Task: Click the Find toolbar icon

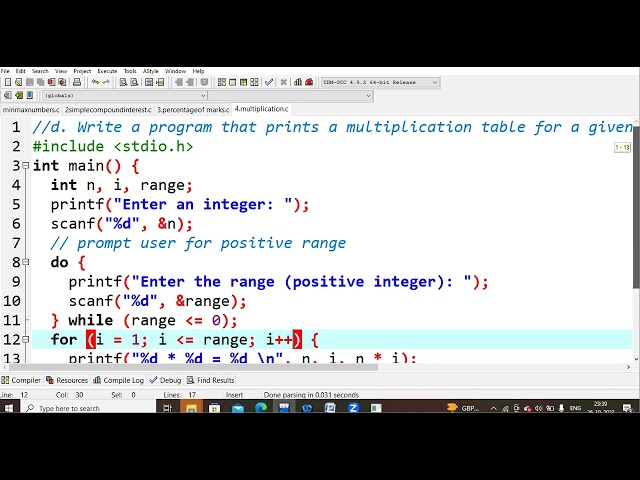Action: [123, 82]
